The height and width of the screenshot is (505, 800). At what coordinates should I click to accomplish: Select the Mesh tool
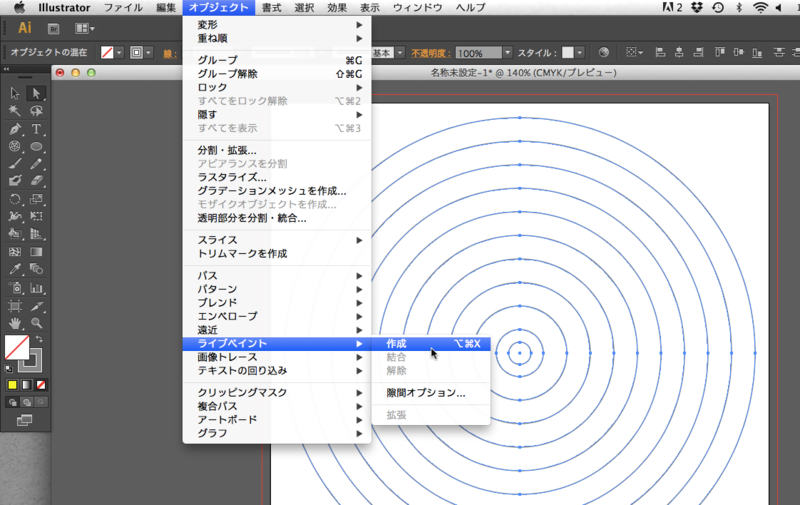[15, 251]
